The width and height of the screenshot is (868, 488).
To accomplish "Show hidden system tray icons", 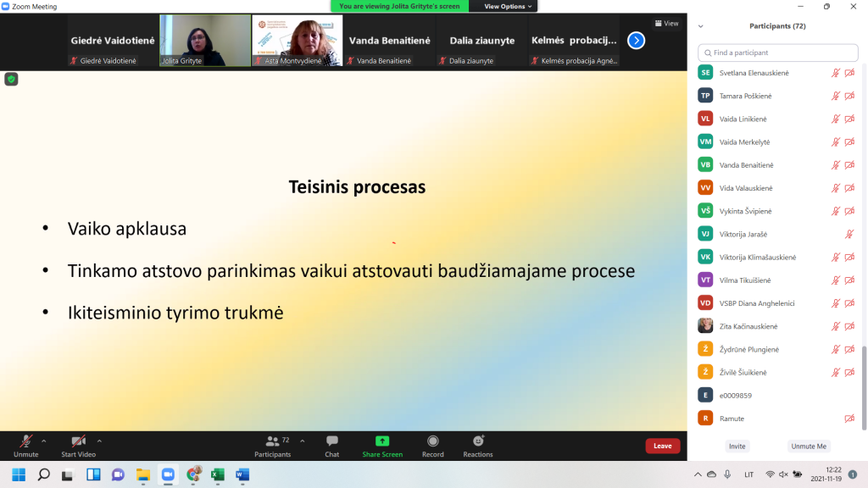I will (698, 474).
